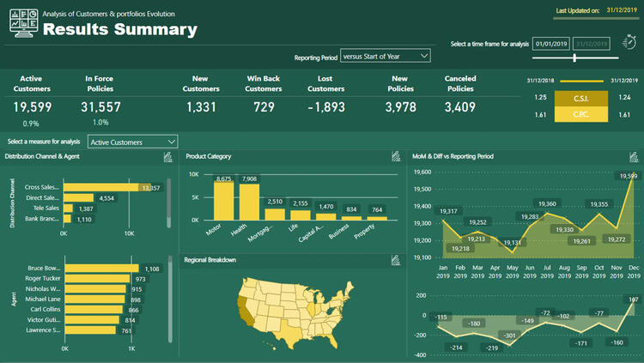Click Roger Tucker's bar in Agent chart

click(98, 280)
